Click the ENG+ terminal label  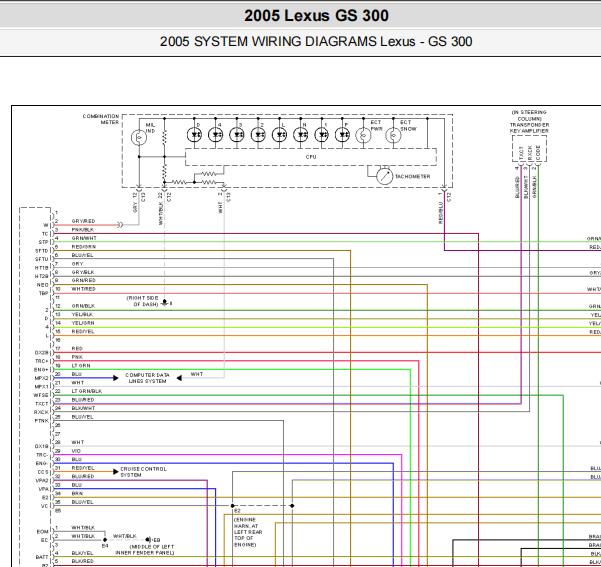tap(41, 370)
